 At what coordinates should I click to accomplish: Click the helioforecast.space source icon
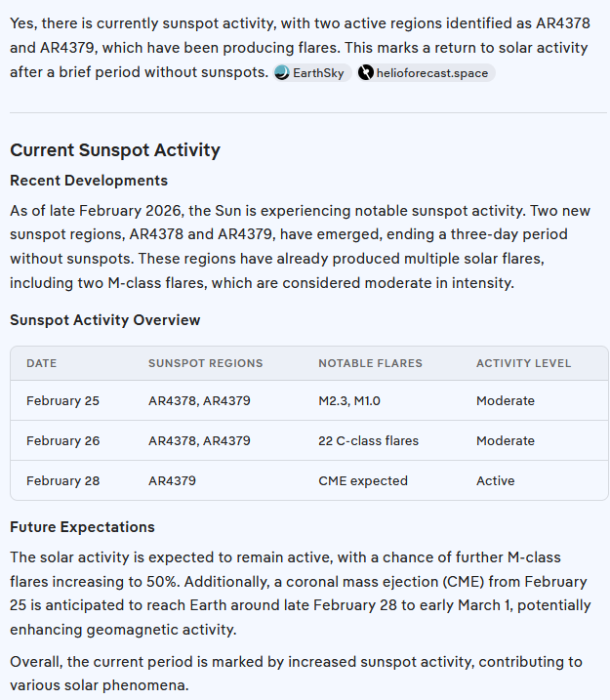click(x=366, y=73)
